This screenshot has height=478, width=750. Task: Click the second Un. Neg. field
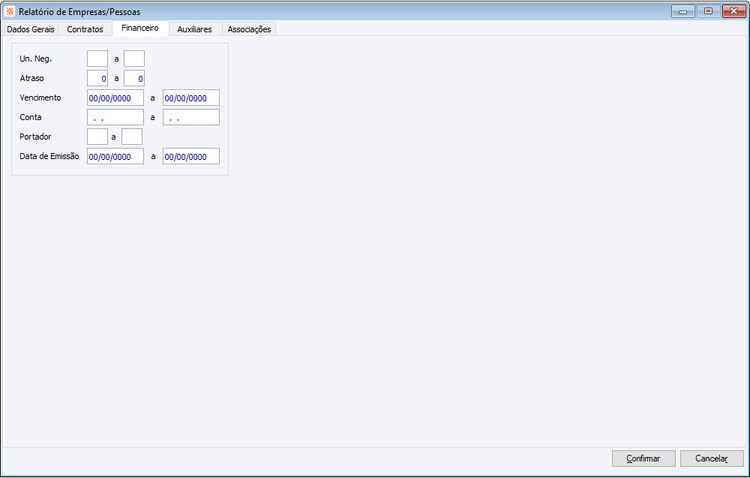coord(134,59)
